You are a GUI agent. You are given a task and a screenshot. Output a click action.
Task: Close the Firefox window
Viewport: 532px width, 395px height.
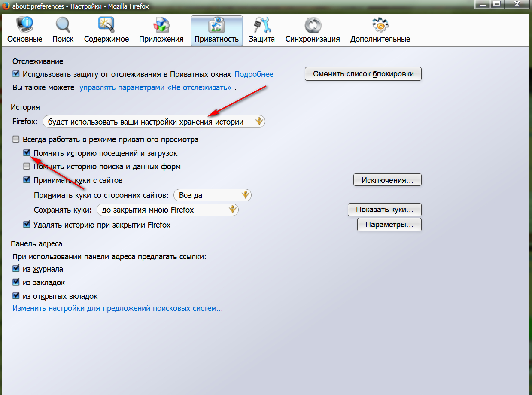tap(517, 4)
